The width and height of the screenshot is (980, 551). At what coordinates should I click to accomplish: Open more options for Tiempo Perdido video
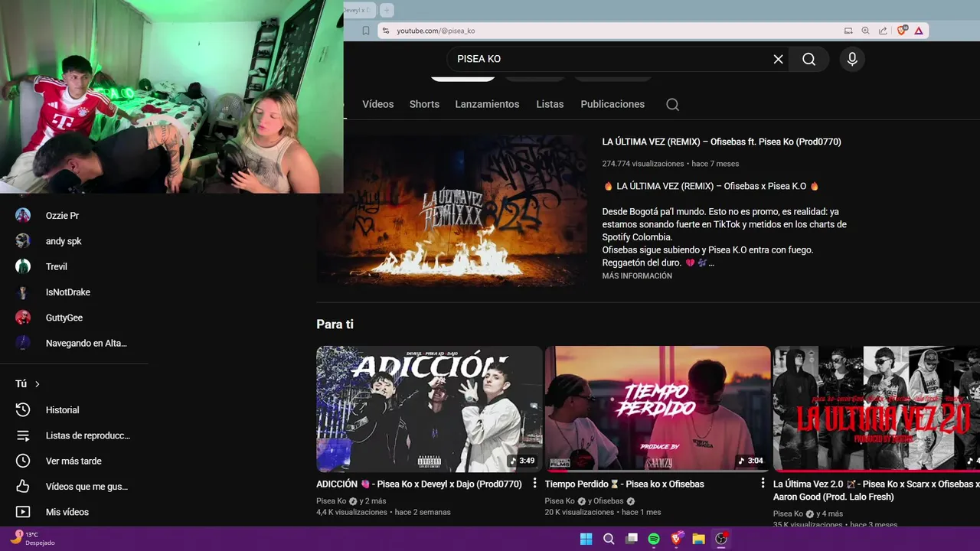(763, 484)
